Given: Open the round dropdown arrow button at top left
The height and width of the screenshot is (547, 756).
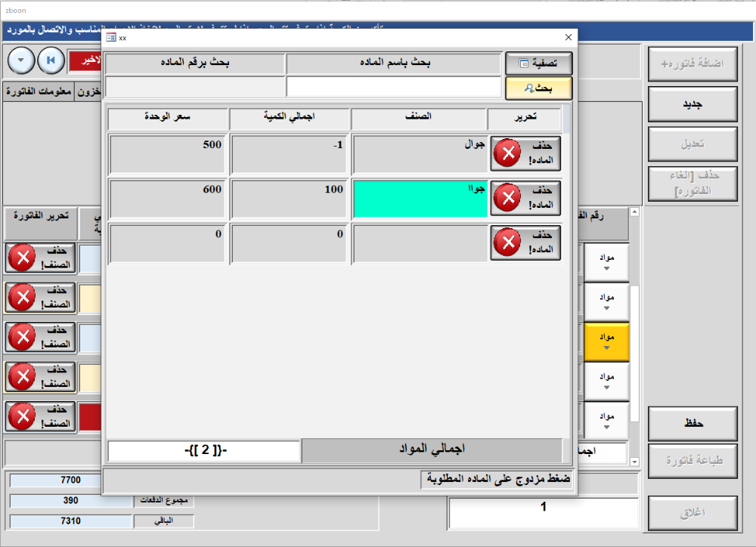Looking at the screenshot, I should tap(21, 59).
